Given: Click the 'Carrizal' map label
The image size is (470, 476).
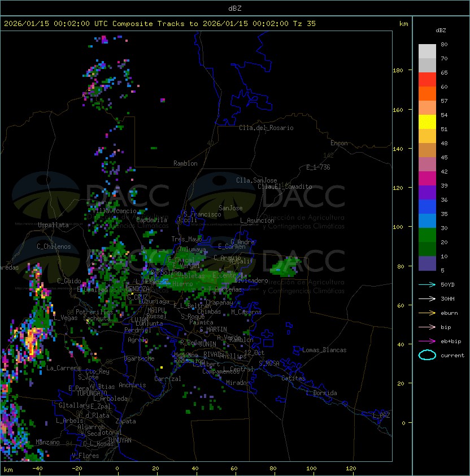Looking at the screenshot, I should [x=167, y=379].
